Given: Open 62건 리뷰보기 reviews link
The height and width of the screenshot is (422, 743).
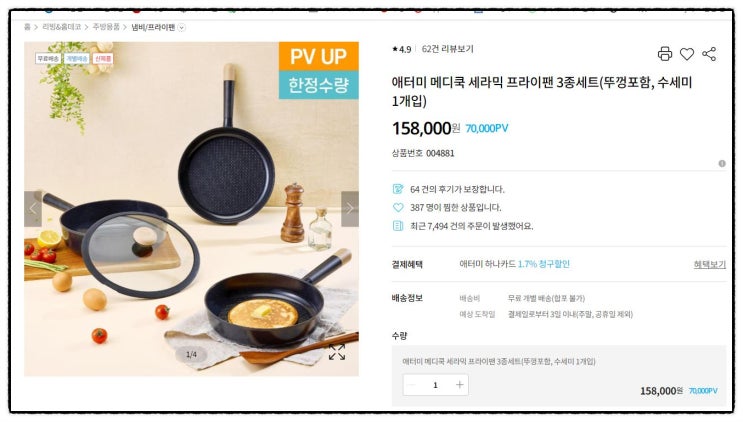Looking at the screenshot, I should click(447, 49).
